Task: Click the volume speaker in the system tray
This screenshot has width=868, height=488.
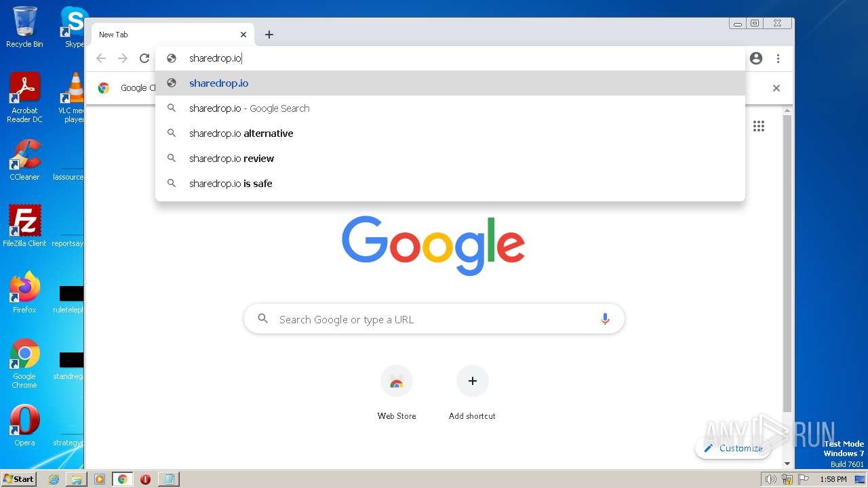Action: tap(770, 479)
